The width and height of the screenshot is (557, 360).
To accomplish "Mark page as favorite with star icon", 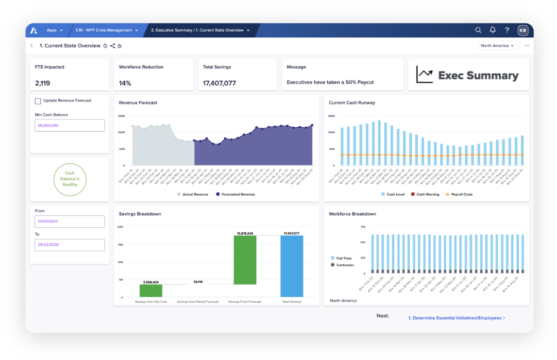I will [x=120, y=46].
